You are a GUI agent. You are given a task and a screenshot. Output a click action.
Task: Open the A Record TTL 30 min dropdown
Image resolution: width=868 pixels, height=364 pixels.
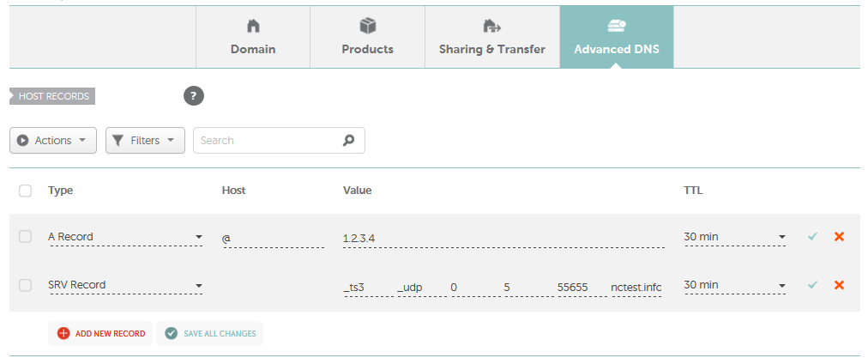coord(734,238)
